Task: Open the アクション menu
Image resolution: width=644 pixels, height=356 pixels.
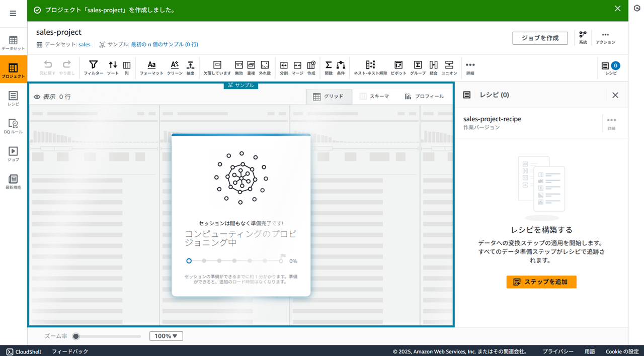Action: [605, 38]
